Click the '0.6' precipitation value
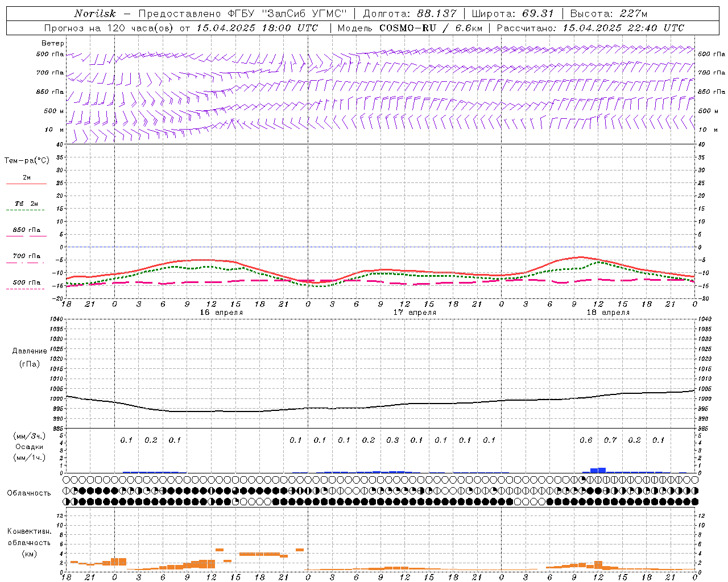The height and width of the screenshot is (582, 728). click(586, 440)
